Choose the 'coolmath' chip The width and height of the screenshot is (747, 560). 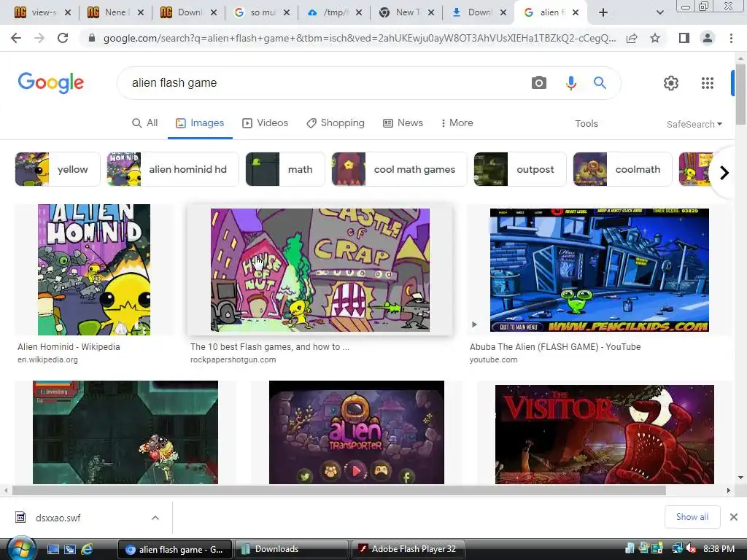(622, 169)
